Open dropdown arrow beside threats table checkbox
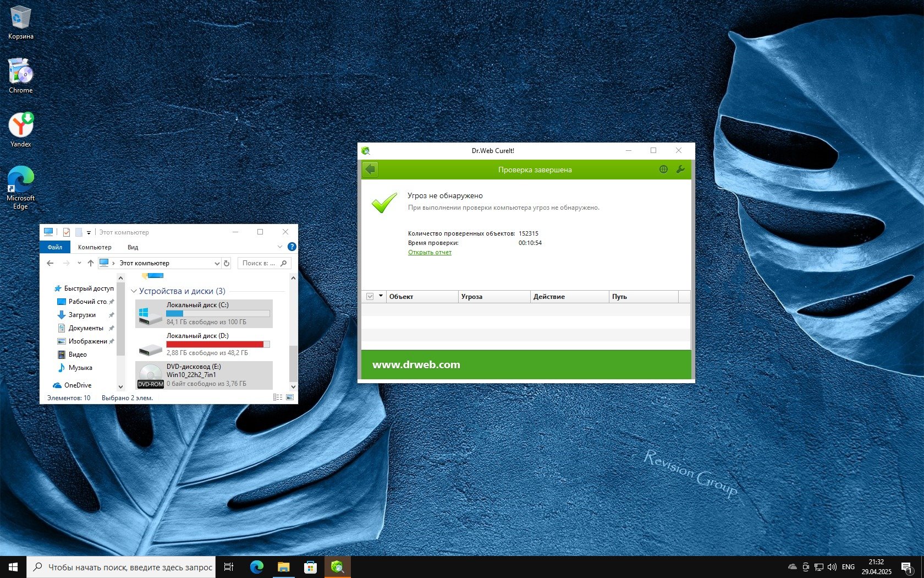The width and height of the screenshot is (924, 578). point(381,296)
